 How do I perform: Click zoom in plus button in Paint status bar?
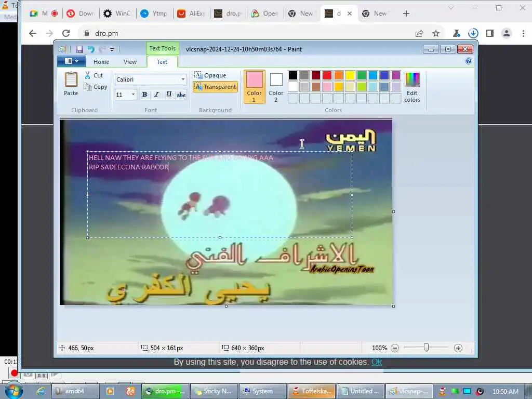coord(458,348)
